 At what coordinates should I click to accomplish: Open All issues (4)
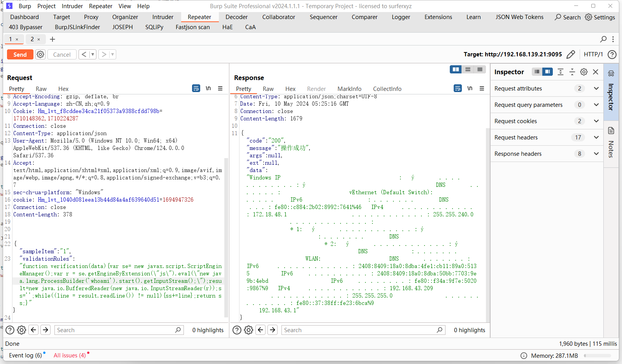(70, 355)
